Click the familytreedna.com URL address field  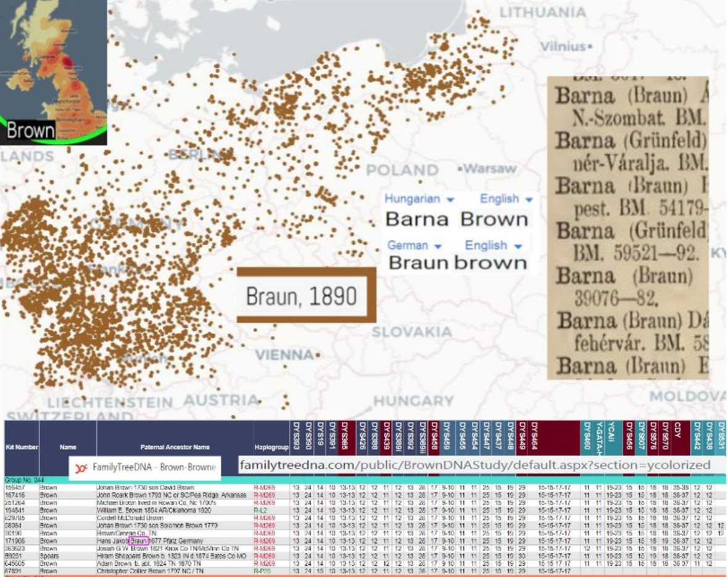474,465
